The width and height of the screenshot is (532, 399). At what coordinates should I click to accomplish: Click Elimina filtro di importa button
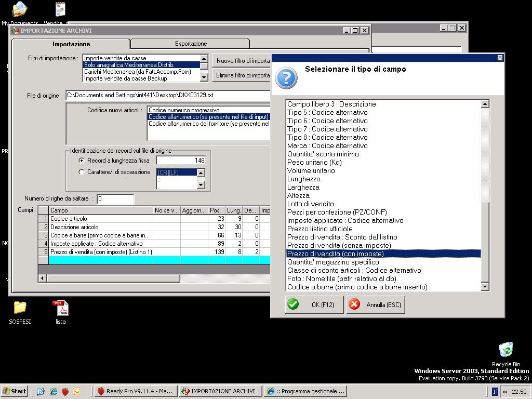click(242, 75)
